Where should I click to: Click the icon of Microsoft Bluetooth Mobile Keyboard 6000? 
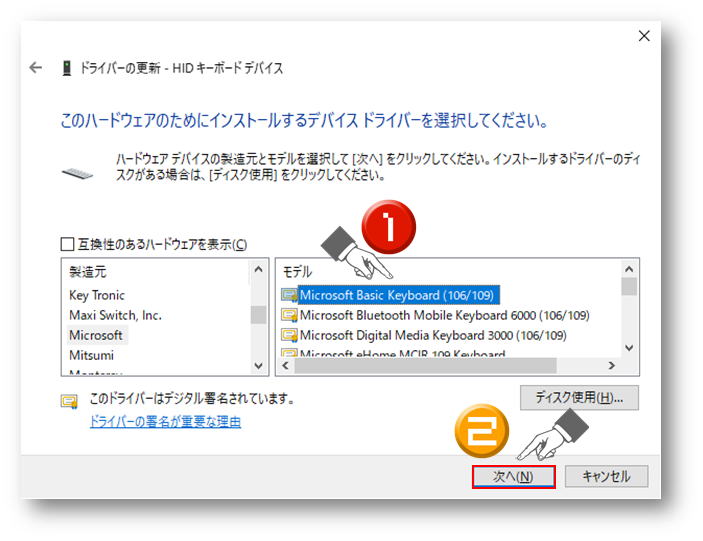pyautogui.click(x=289, y=315)
